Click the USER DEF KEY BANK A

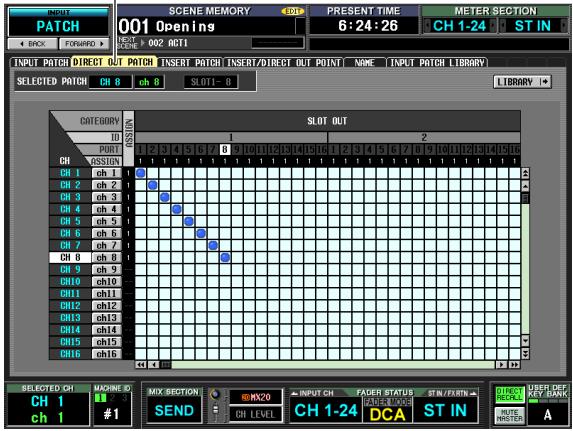[x=547, y=415]
